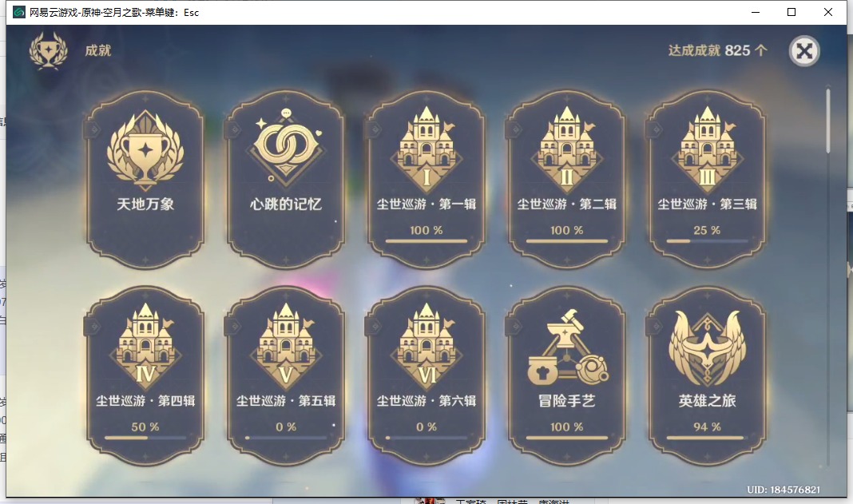
Task: Click the progress bar under 尘世巡游·第六辑
Action: [x=426, y=438]
